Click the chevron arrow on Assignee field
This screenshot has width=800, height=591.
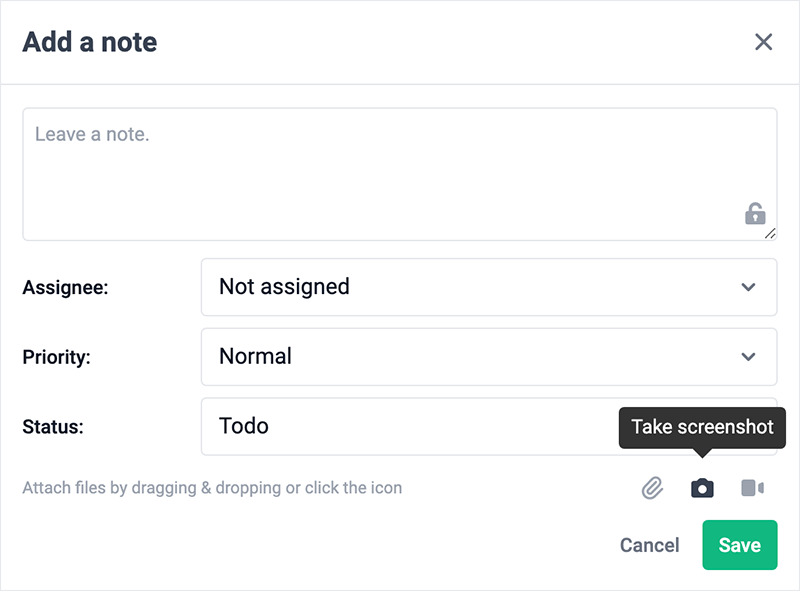748,287
